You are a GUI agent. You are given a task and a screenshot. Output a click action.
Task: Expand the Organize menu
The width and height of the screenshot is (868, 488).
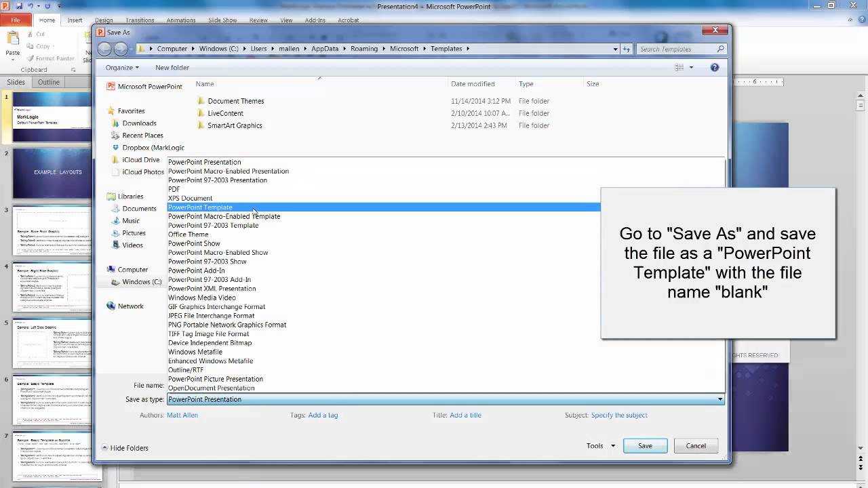(x=121, y=67)
